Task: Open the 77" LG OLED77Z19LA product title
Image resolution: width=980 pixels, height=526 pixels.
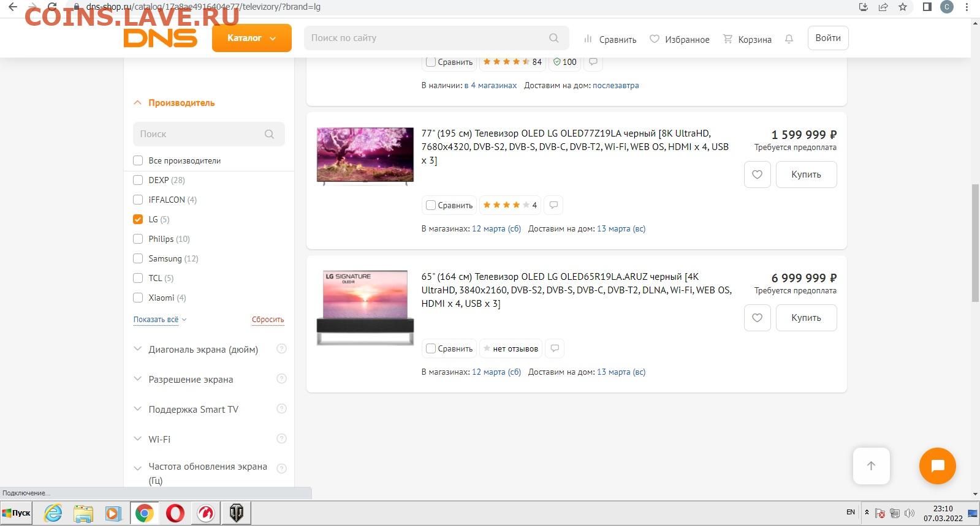Action: coord(575,147)
